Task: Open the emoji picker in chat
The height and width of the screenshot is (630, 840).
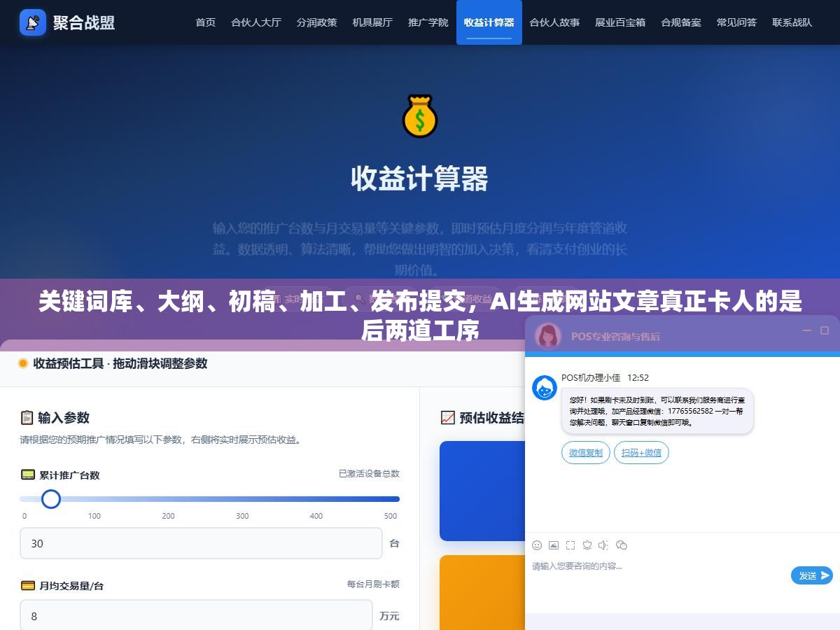Action: click(537, 545)
